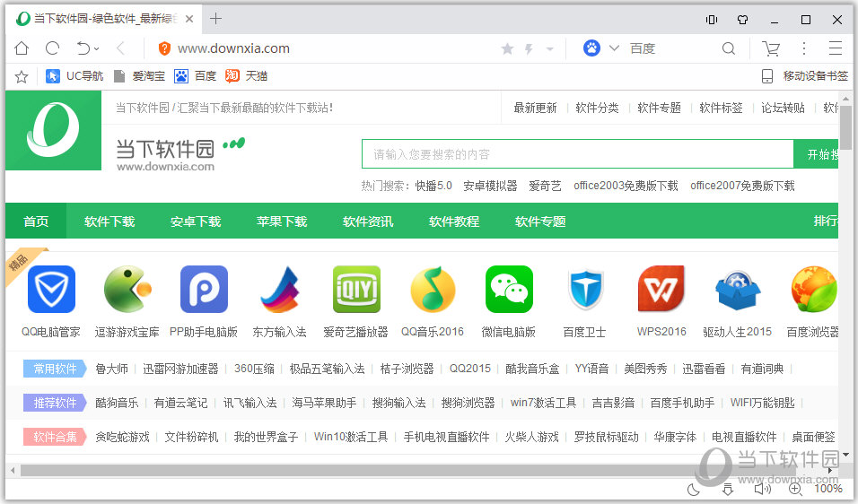Select the 软件教程 menu tab
The width and height of the screenshot is (858, 504).
tap(454, 222)
